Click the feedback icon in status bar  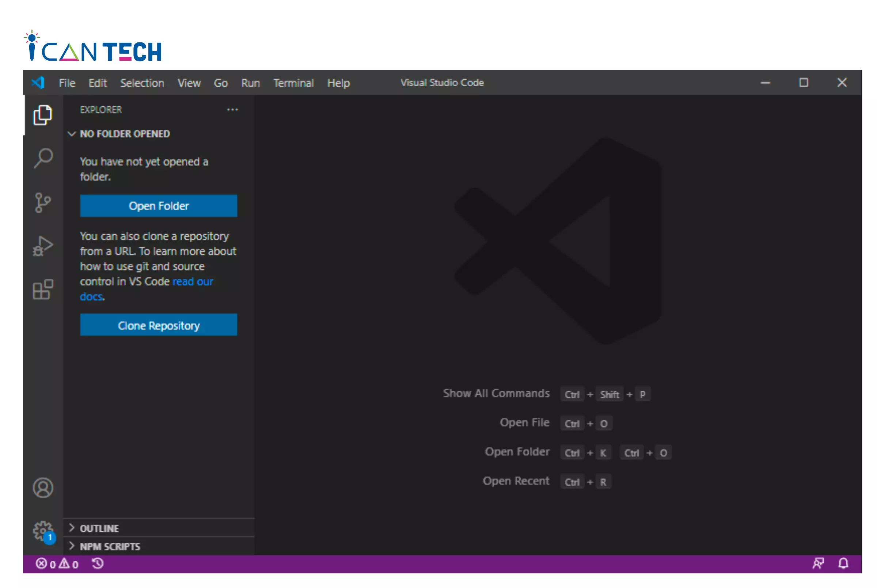(818, 563)
